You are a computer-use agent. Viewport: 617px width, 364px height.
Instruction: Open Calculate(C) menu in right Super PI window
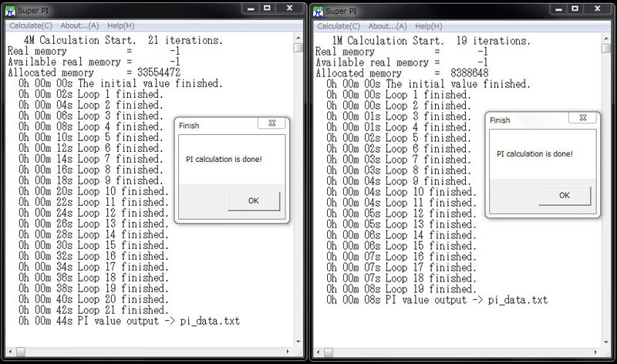339,26
